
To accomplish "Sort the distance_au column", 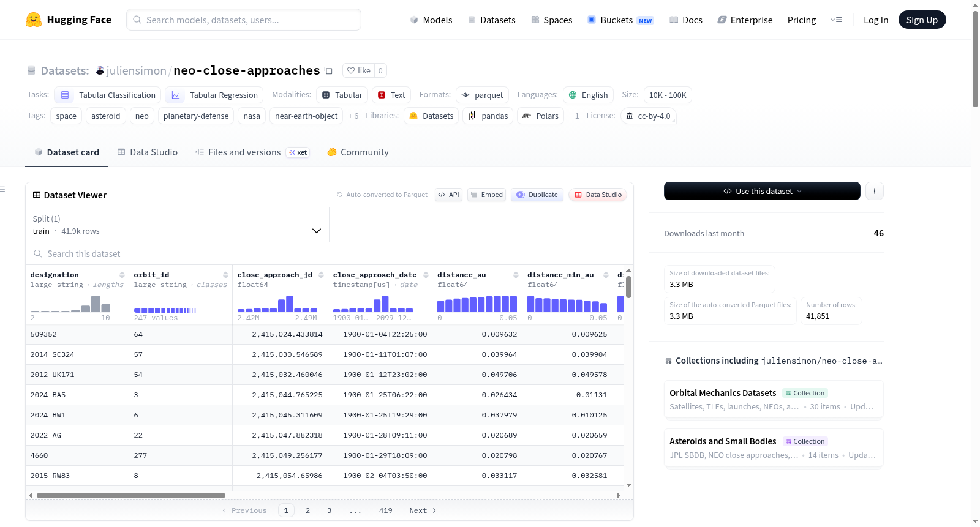I will coord(516,275).
